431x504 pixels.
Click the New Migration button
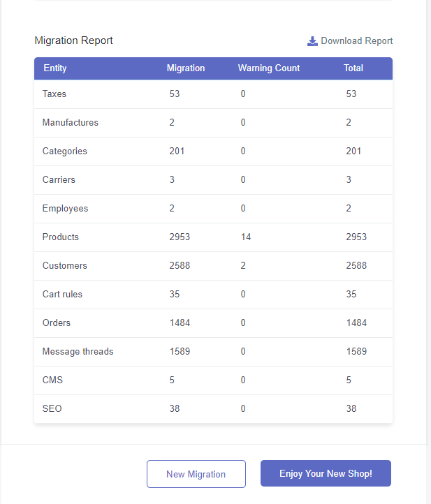pos(196,474)
